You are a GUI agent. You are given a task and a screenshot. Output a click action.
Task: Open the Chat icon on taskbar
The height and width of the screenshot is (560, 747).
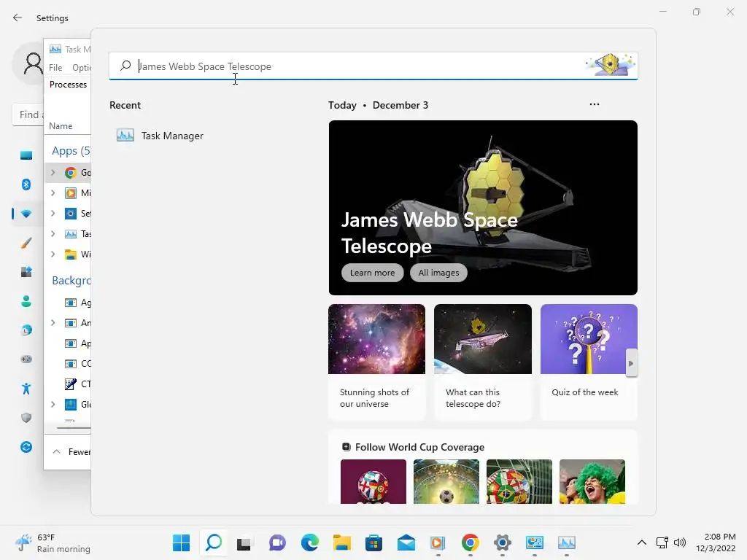click(x=277, y=542)
